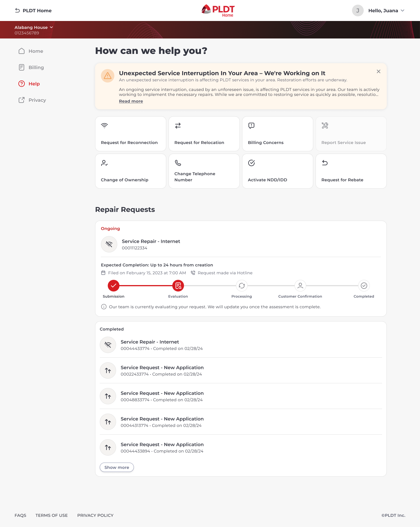The width and height of the screenshot is (420, 527).
Task: Click the wrench tools Report Issue icon
Action: pyautogui.click(x=325, y=126)
